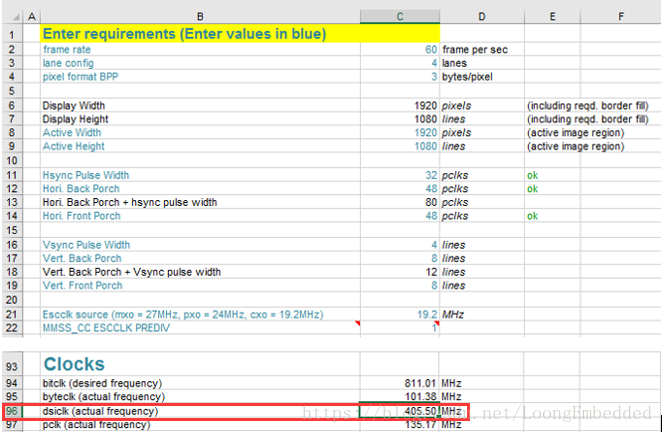Edit Vert. Back Porch value 8 in row 17
Screen dimensions: 663x433
(400, 258)
